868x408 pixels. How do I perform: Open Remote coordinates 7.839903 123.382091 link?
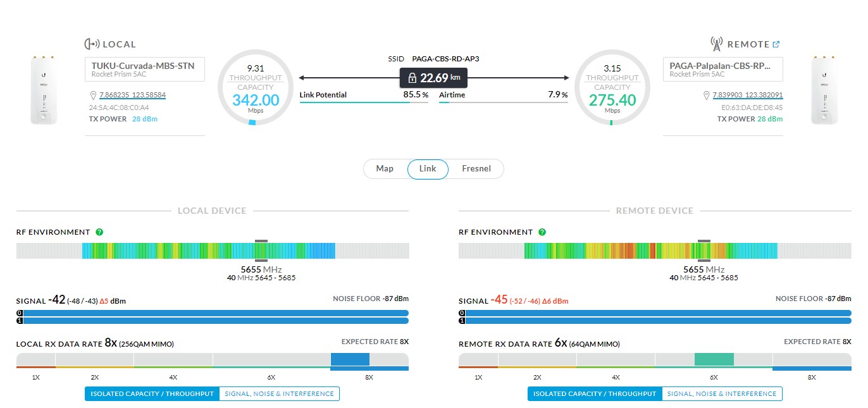coord(748,96)
